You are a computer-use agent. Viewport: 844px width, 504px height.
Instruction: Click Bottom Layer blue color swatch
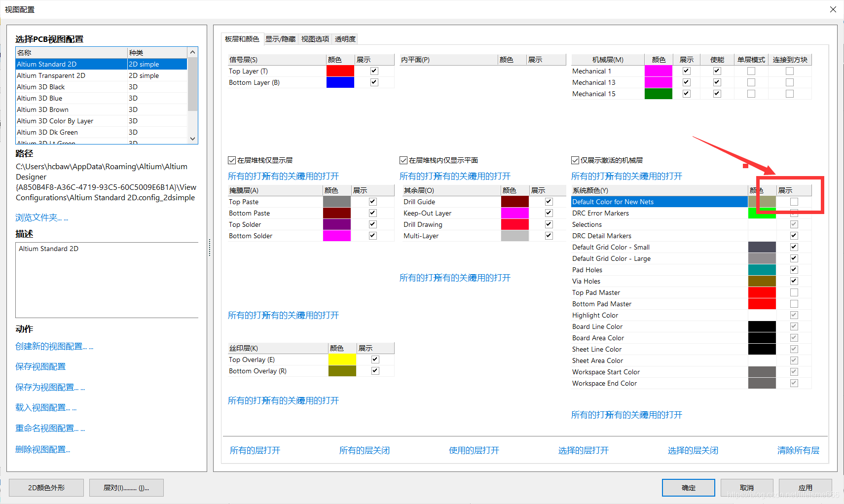pos(340,82)
